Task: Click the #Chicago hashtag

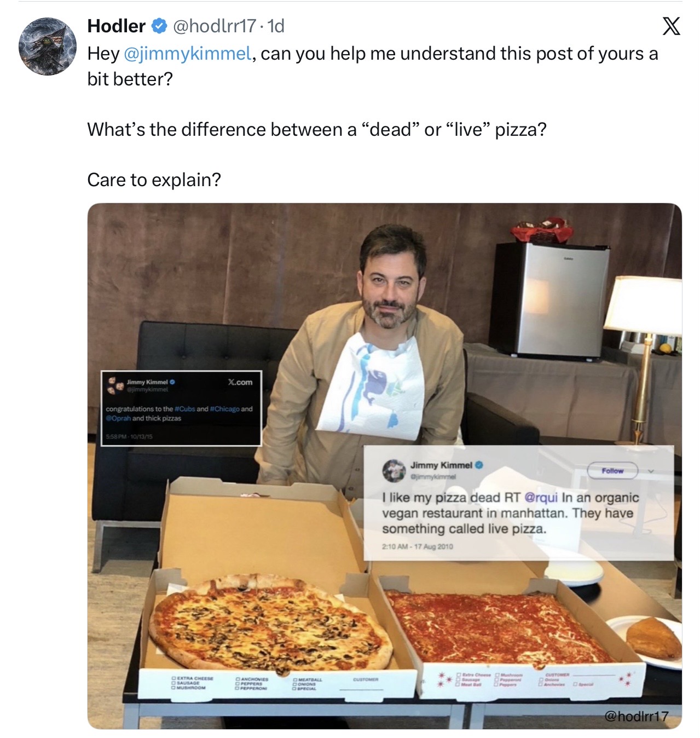Action: tap(225, 409)
